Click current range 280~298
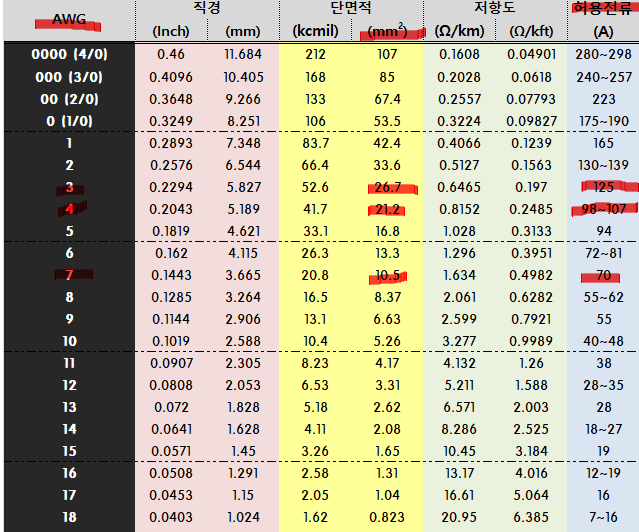 tap(603, 54)
